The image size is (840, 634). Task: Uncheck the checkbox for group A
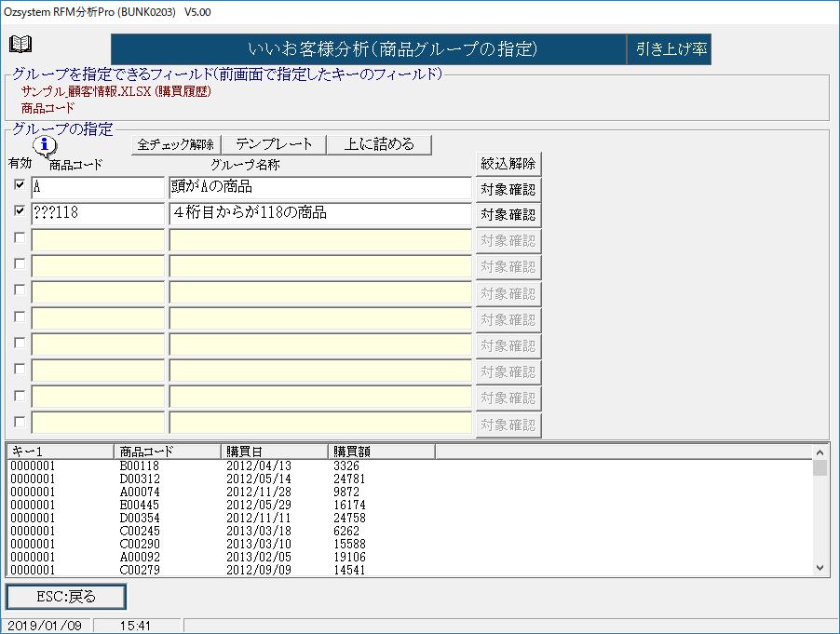point(20,185)
